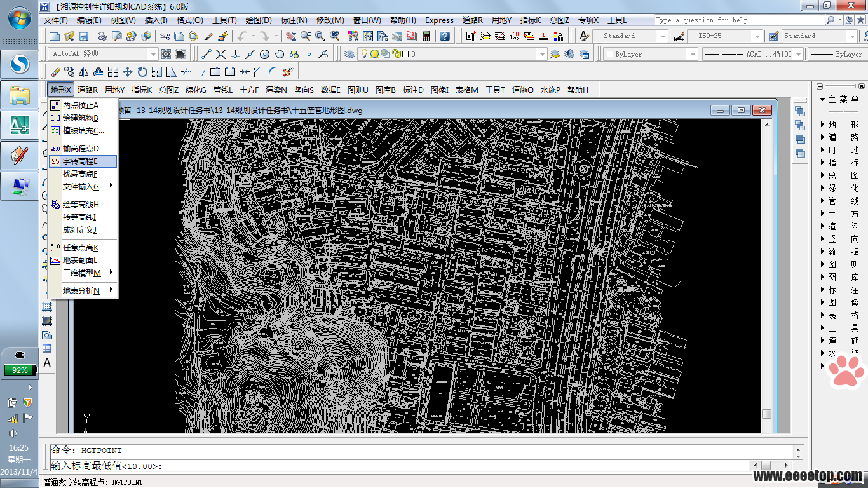Screen dimensions: 868x488
Task: Choose 绘等高线H from the menu
Action: 83,205
